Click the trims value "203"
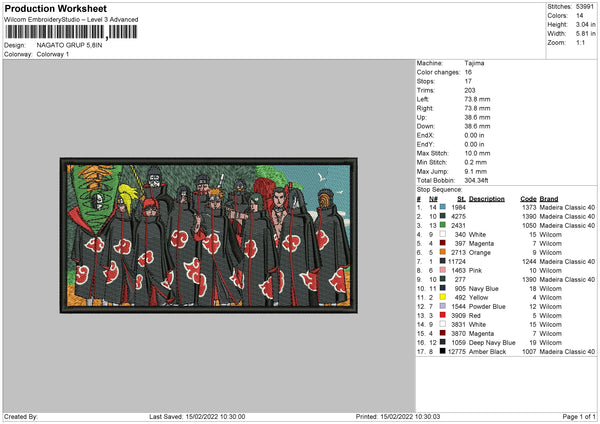 [x=470, y=90]
